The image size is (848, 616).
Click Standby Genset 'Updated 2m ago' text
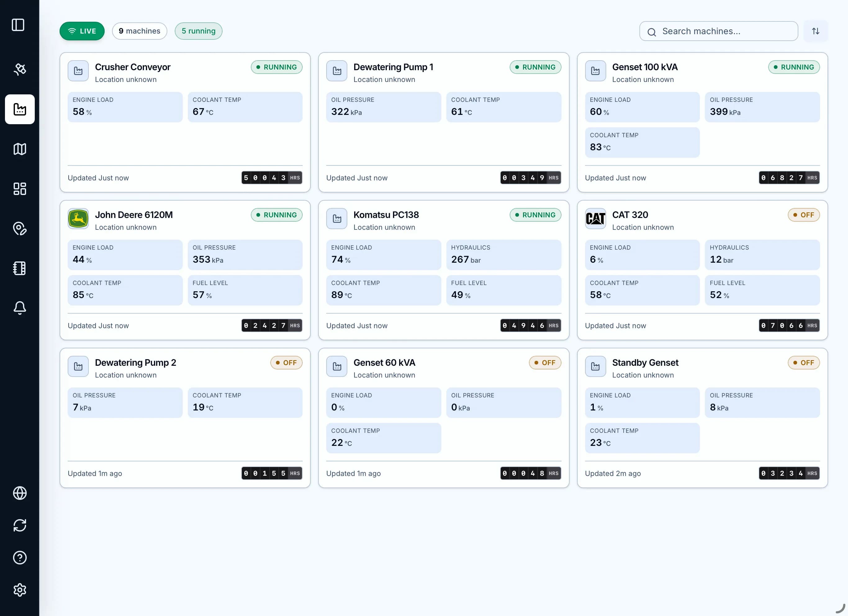tap(613, 473)
